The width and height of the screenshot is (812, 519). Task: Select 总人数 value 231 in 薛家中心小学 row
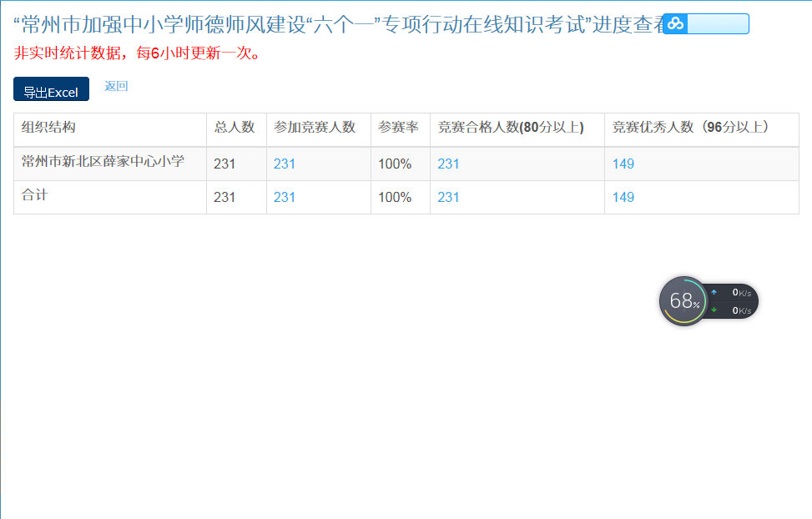tap(224, 164)
